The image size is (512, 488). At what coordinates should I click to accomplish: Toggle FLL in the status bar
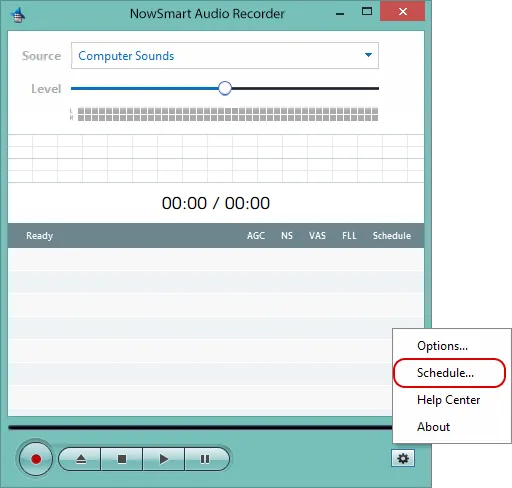pos(349,236)
